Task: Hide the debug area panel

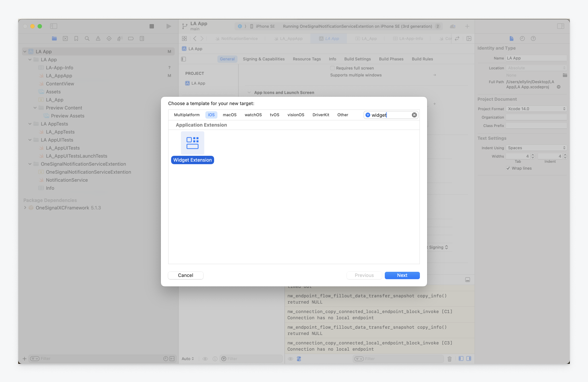Action: (x=468, y=280)
